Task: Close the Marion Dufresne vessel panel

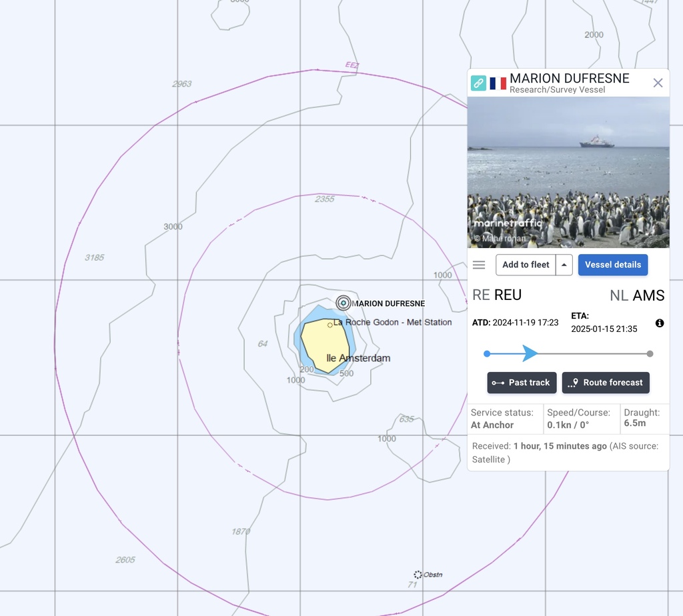Action: (658, 83)
